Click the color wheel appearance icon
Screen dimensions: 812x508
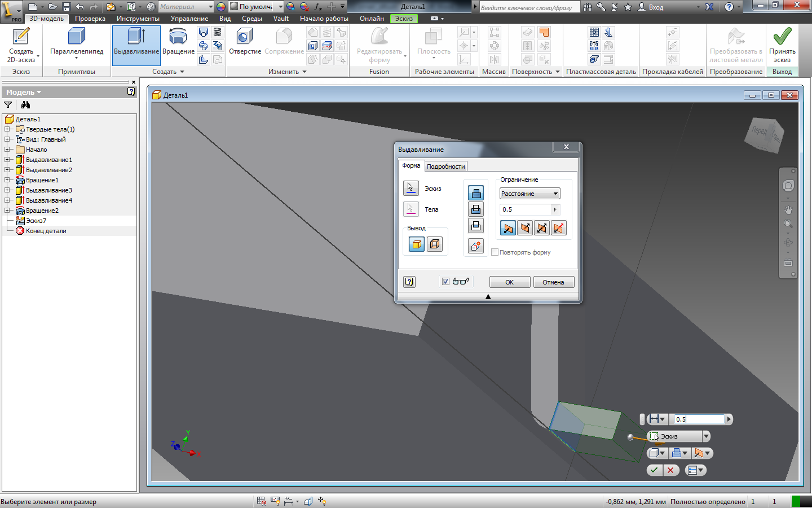[221, 7]
